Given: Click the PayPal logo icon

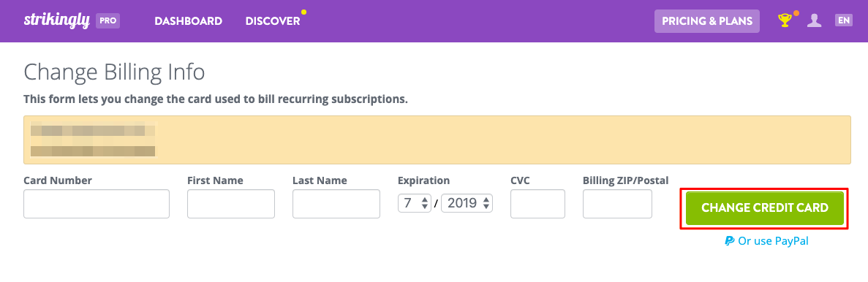Looking at the screenshot, I should (730, 241).
